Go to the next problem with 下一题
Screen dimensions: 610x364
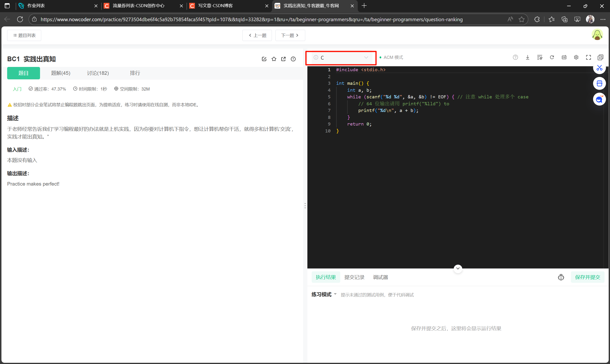290,35
